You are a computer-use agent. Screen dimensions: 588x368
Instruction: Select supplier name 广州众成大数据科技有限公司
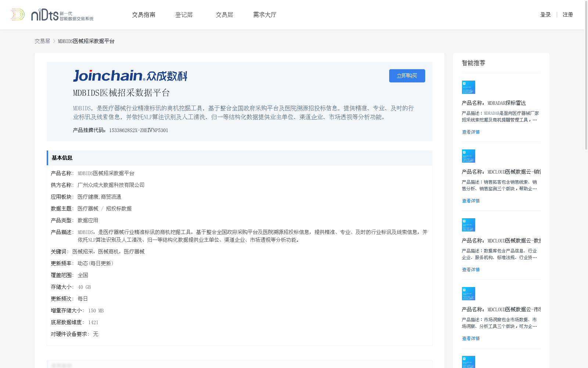tap(111, 185)
